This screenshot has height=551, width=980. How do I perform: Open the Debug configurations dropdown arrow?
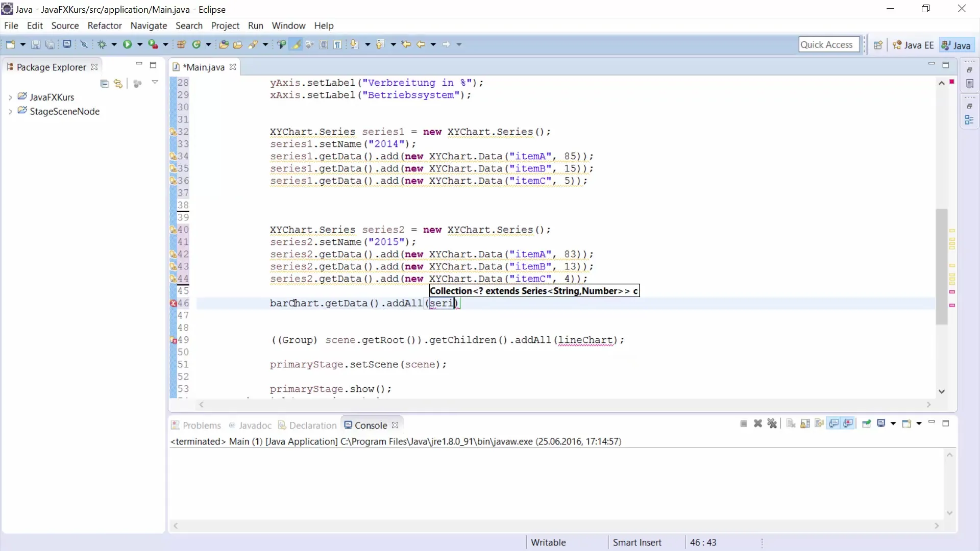(x=114, y=44)
